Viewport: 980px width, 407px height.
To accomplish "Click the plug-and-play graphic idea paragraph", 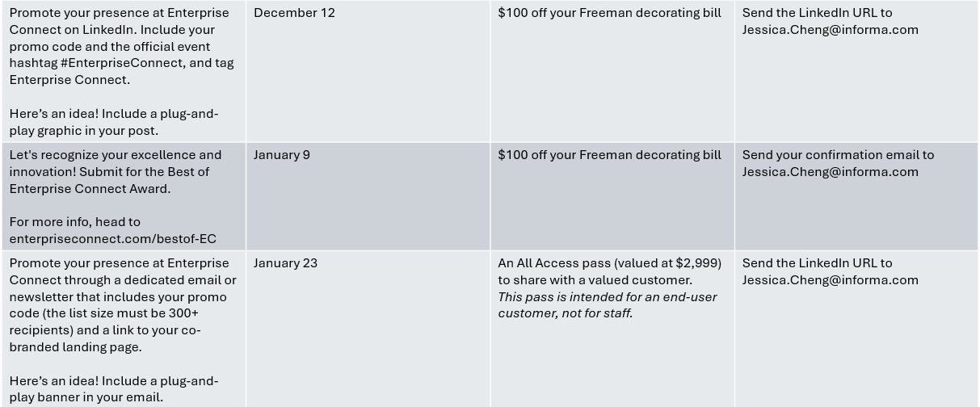I will click(x=114, y=122).
